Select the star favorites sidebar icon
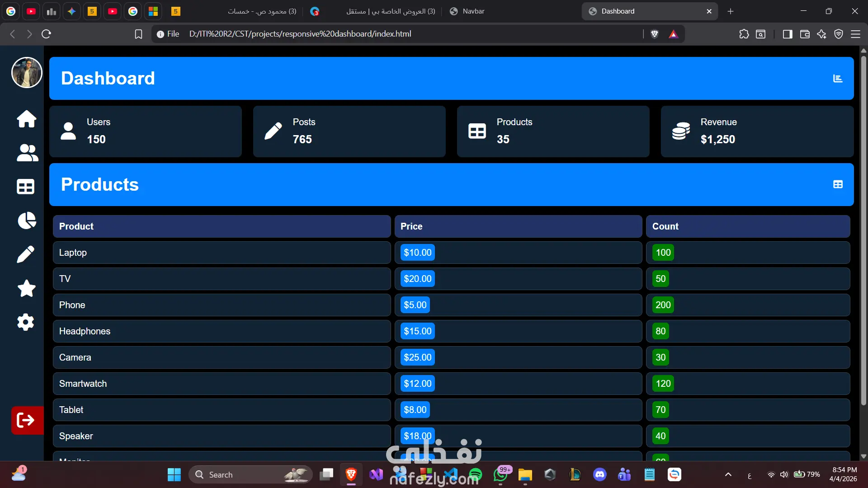Screen dimensions: 868x488 (26, 288)
